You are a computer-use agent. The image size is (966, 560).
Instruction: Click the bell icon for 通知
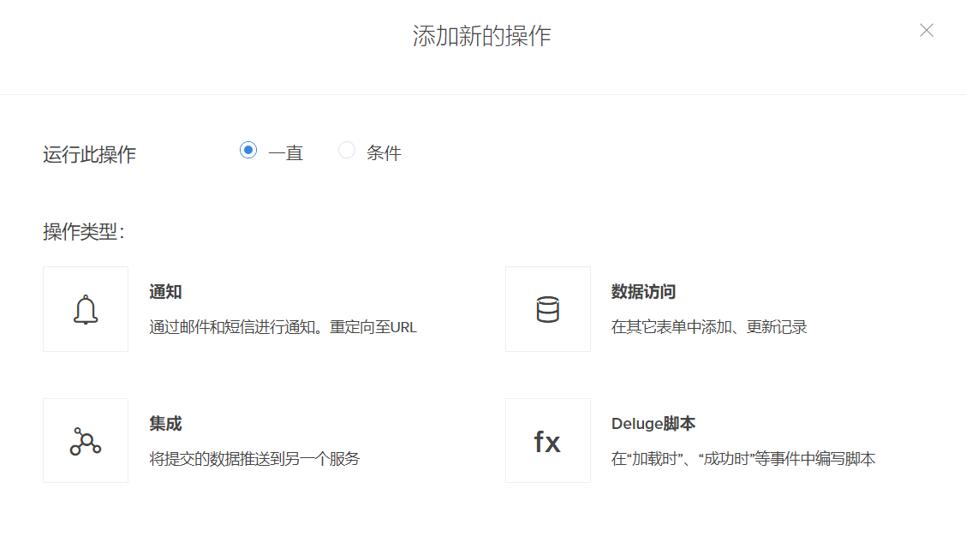[x=86, y=309]
